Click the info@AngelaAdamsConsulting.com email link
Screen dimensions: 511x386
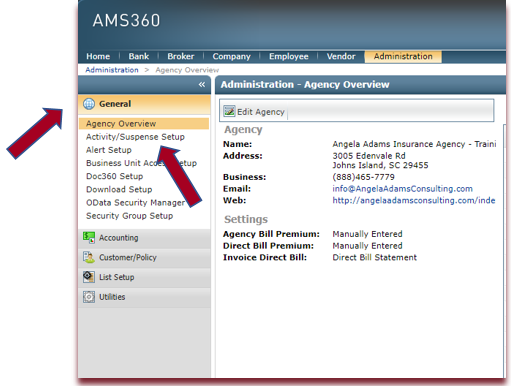coord(402,189)
